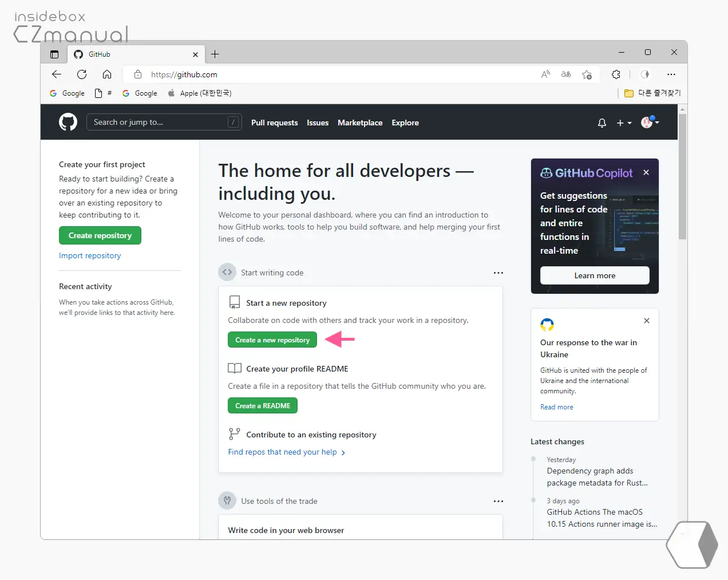This screenshot has height=580, width=728.
Task: Click the fork icon beside Contribute to an existing repository
Action: click(x=234, y=434)
